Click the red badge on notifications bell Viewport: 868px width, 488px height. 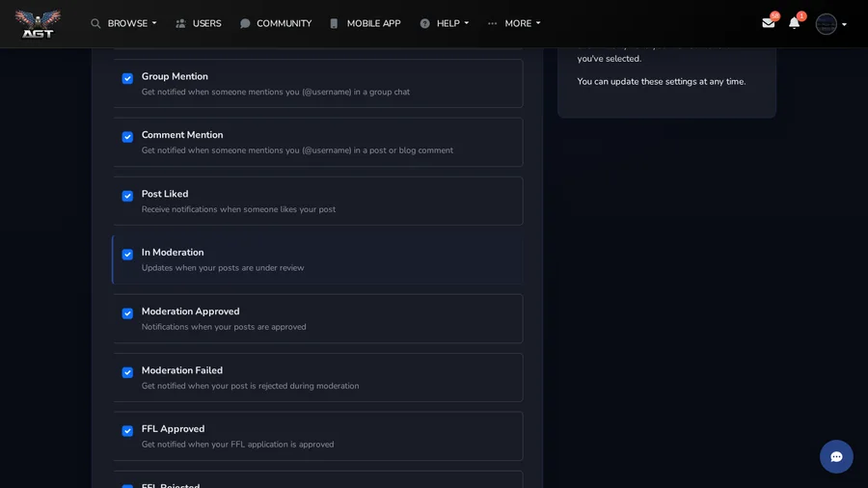click(801, 16)
